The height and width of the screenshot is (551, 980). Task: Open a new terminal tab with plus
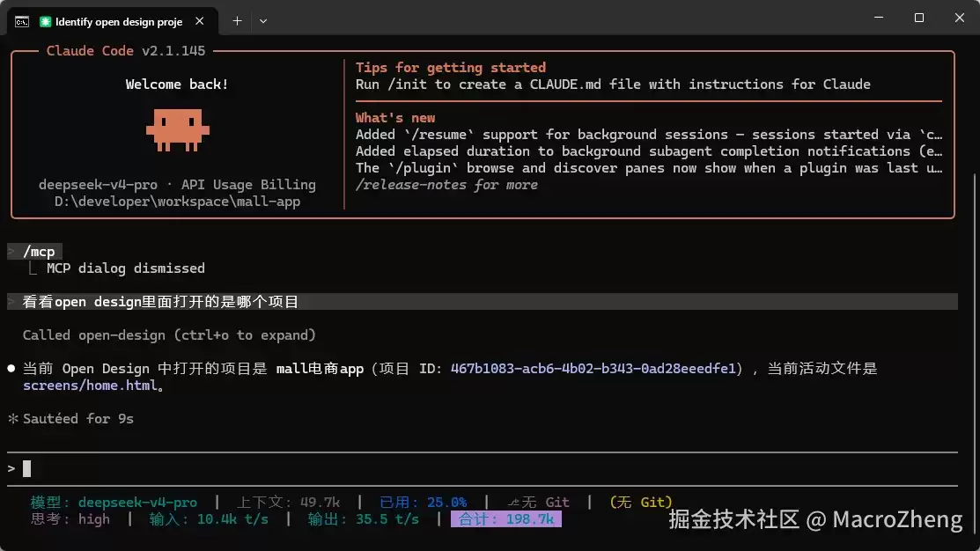[x=237, y=21]
